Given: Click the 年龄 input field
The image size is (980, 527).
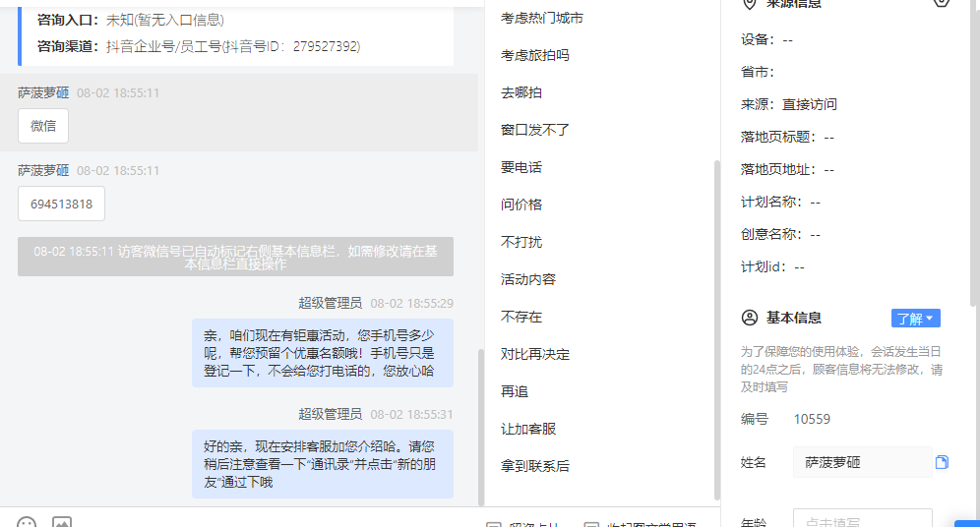Looking at the screenshot, I should pyautogui.click(x=863, y=518).
